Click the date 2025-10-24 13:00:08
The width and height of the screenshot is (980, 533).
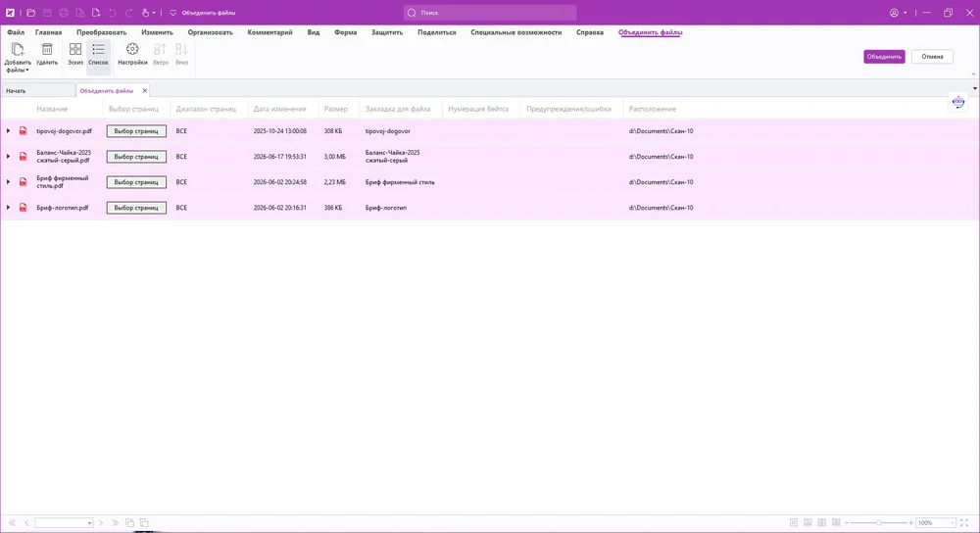coord(279,131)
